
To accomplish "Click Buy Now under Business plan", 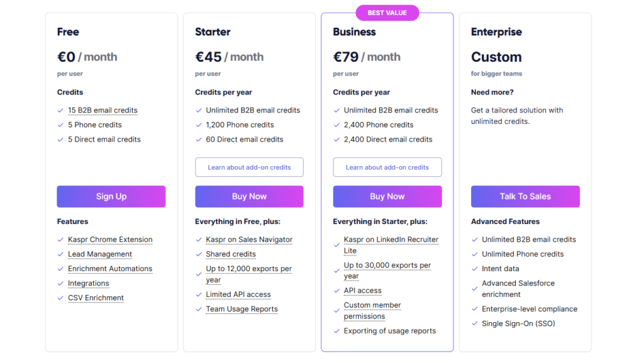I will click(387, 196).
